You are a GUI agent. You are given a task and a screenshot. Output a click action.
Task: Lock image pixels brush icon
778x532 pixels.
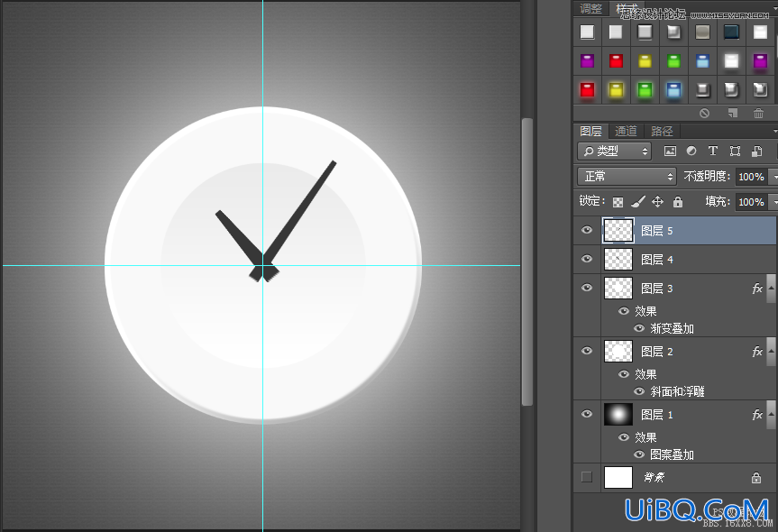638,201
